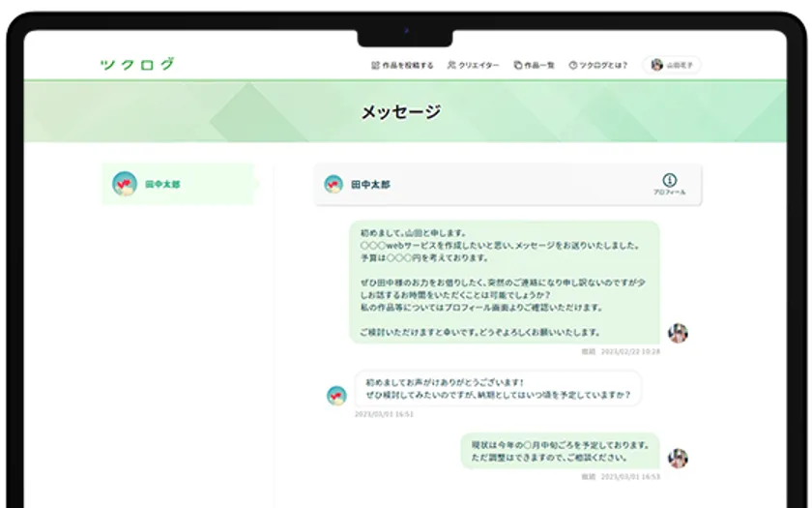Click the people icon beside クリエイター
The image size is (812, 508).
tap(451, 65)
